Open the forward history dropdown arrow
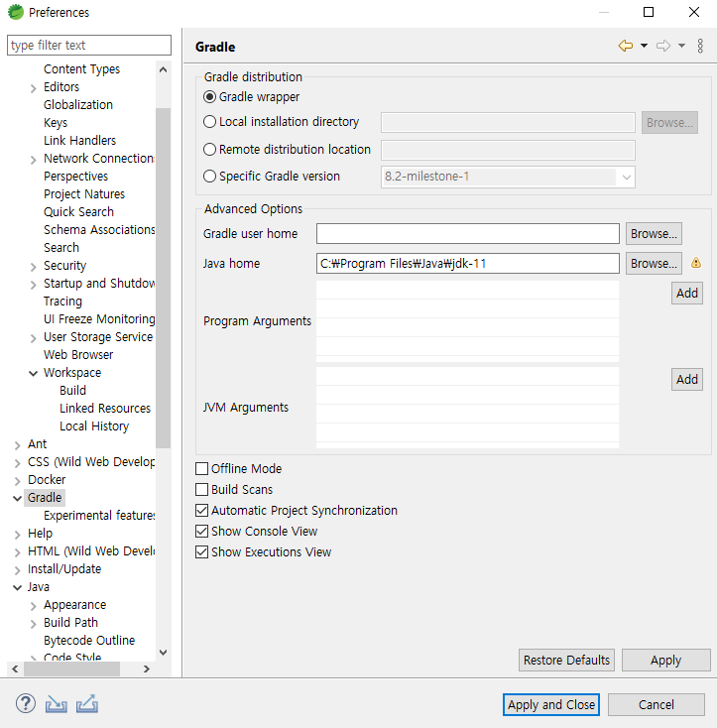 click(x=681, y=46)
